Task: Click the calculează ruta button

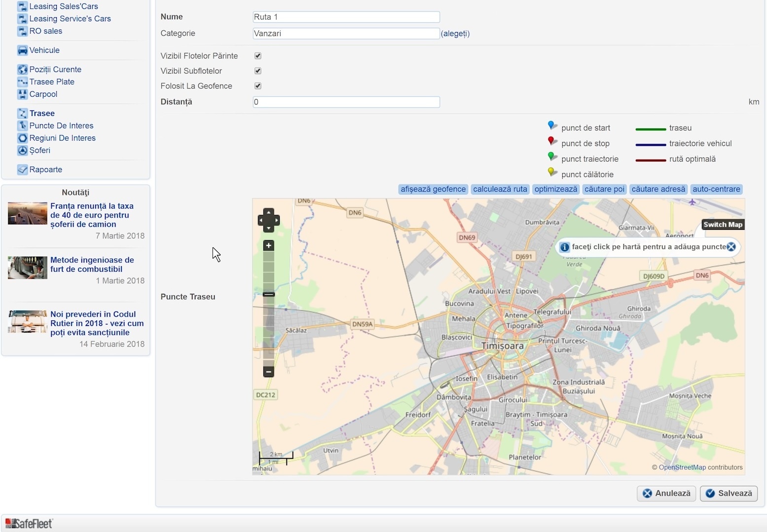Action: (500, 189)
